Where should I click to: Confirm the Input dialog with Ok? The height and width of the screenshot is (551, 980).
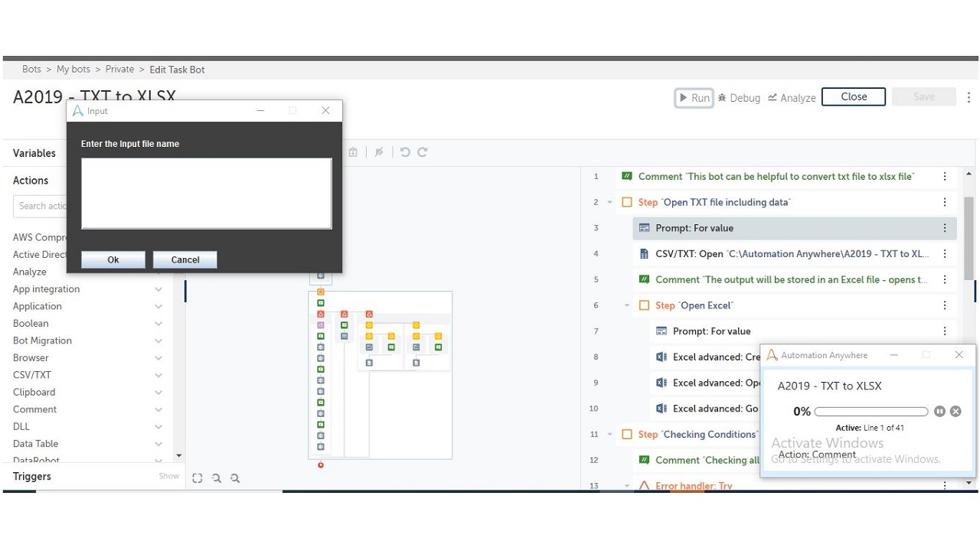point(113,259)
